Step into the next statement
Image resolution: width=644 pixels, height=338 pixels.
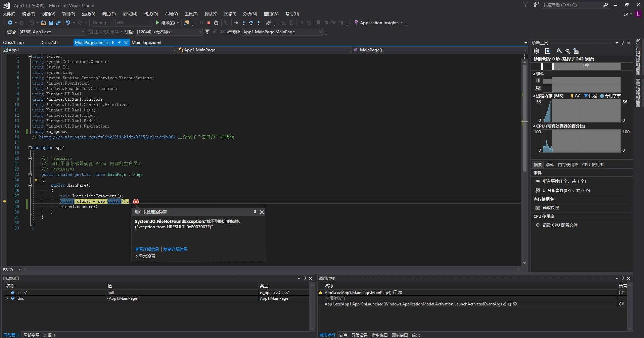tap(243, 22)
